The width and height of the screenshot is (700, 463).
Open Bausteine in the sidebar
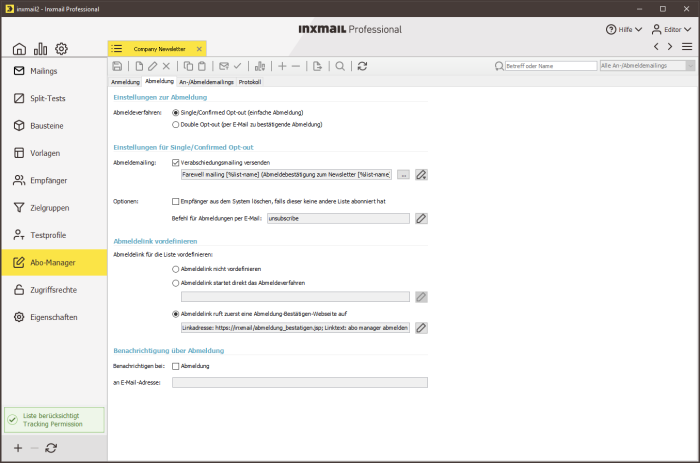point(54,126)
